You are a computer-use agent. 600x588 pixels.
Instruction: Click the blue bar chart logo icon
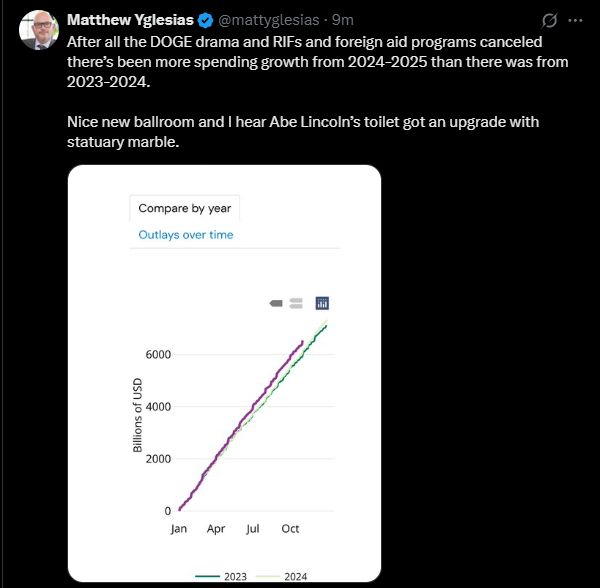(322, 303)
